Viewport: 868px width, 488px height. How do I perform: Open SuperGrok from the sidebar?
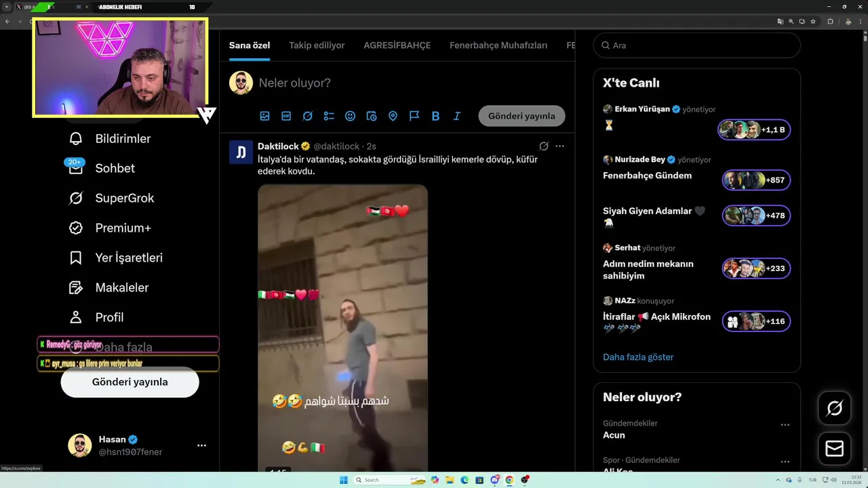[111, 199]
